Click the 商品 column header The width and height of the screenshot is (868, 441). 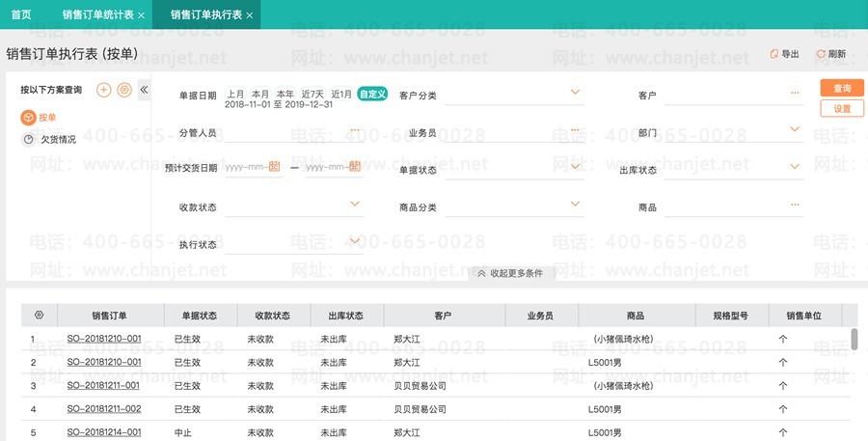637,316
